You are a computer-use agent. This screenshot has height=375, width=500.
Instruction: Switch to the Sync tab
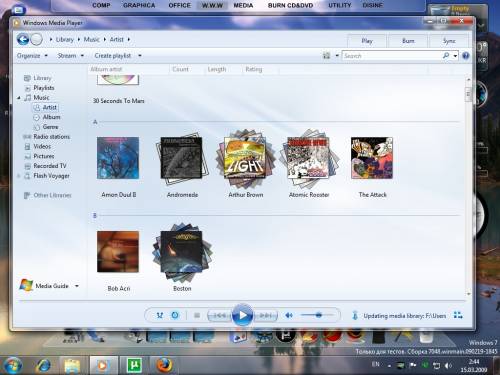coord(449,41)
